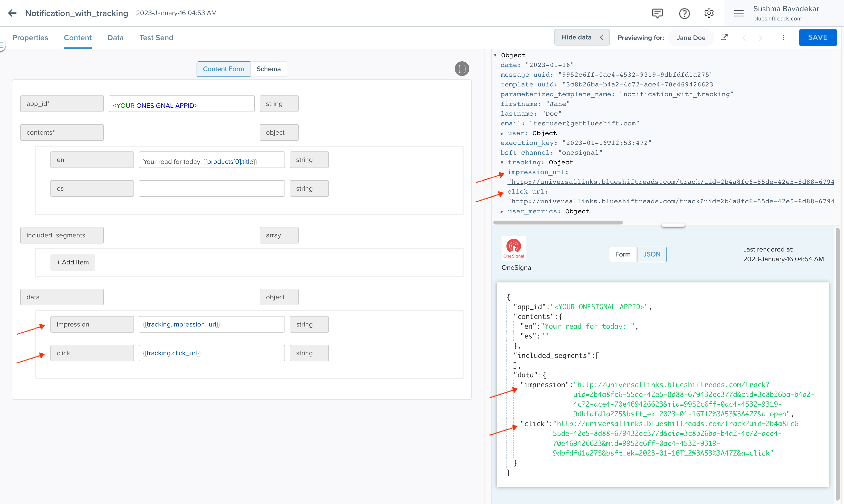
Task: Click the panel resize handle above OneSignal
Action: pos(673,225)
